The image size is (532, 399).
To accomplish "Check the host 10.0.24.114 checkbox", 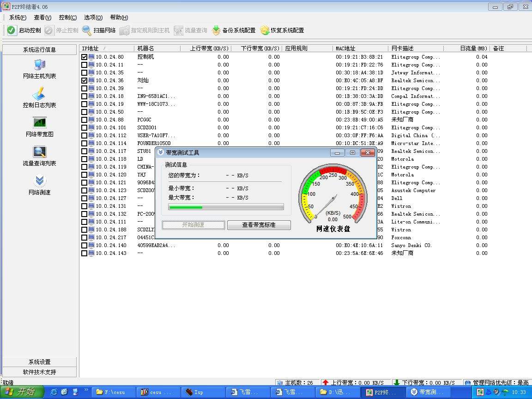I will coord(84,143).
